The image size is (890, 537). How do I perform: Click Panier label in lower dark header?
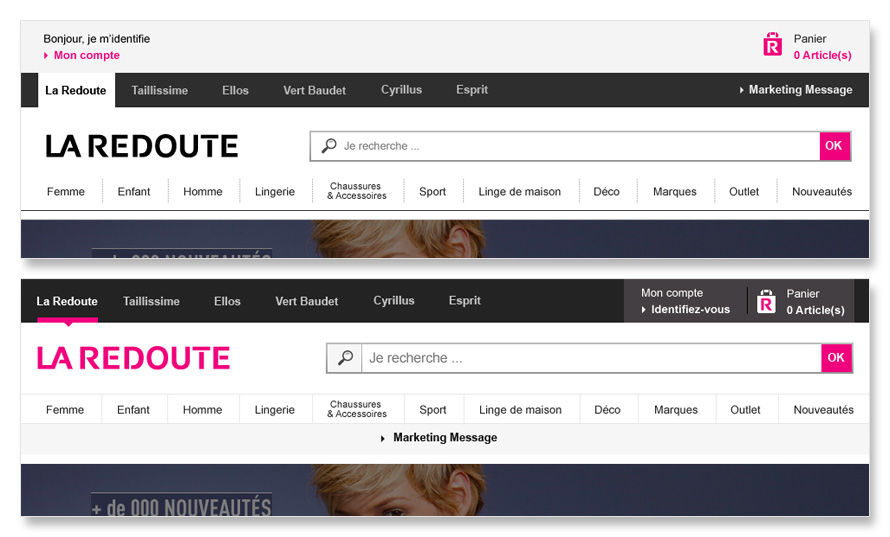[x=803, y=293]
